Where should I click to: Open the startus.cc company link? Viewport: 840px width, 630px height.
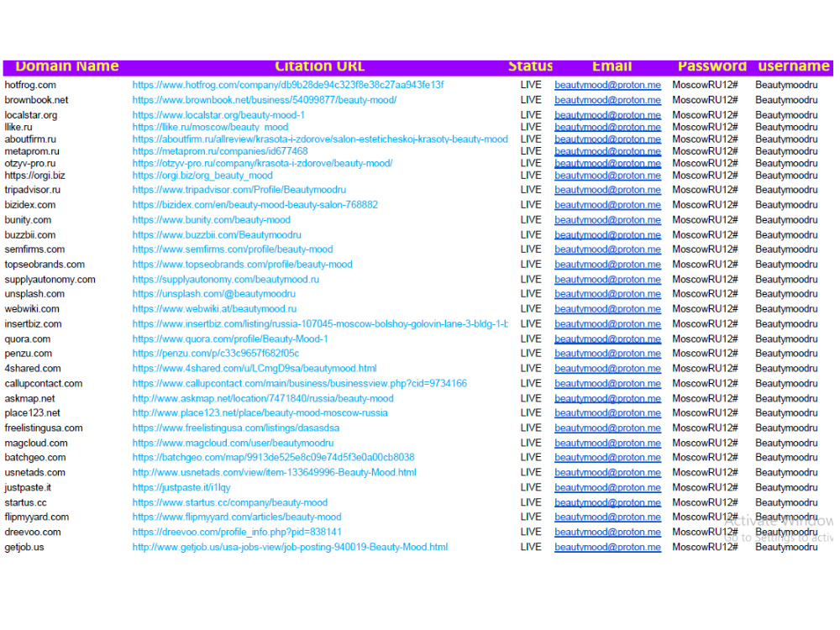point(230,502)
